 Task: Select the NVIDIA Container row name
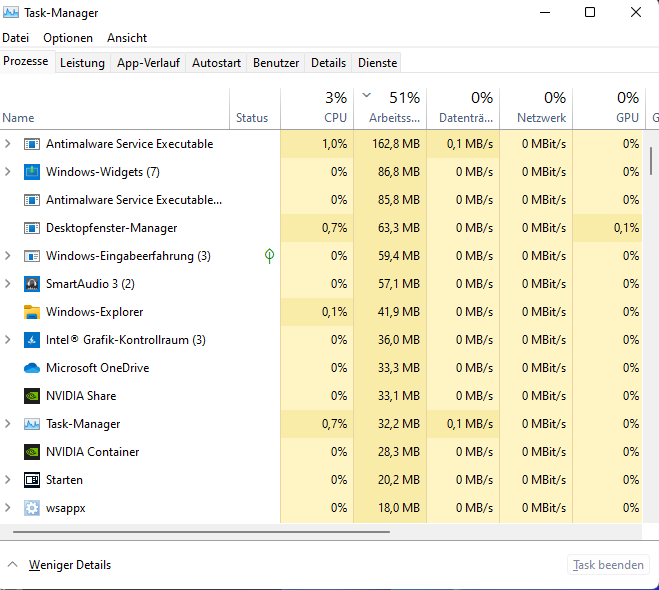pyautogui.click(x=92, y=452)
